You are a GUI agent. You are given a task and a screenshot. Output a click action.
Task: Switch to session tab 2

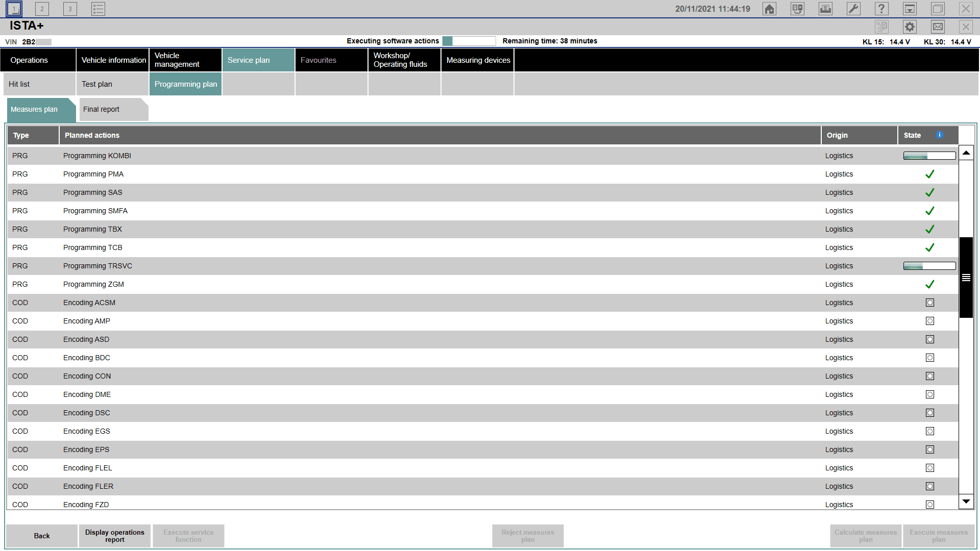tap(42, 9)
